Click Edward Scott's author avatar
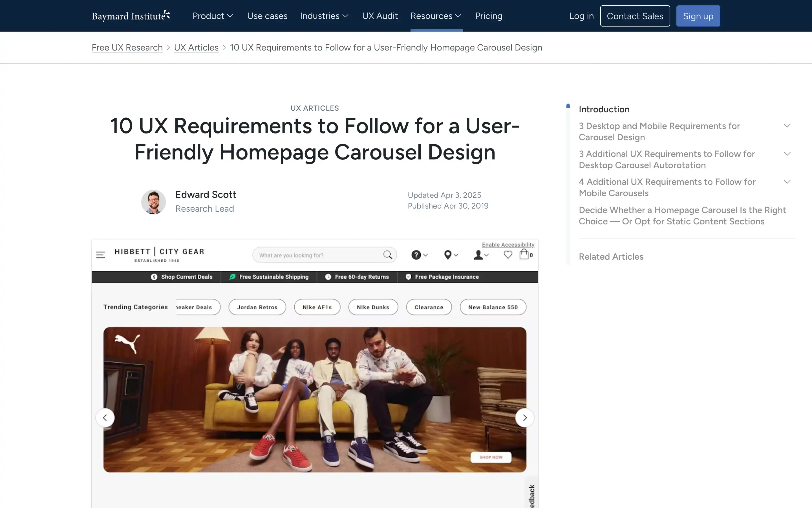Screen dimensions: 812x508 click(x=154, y=202)
